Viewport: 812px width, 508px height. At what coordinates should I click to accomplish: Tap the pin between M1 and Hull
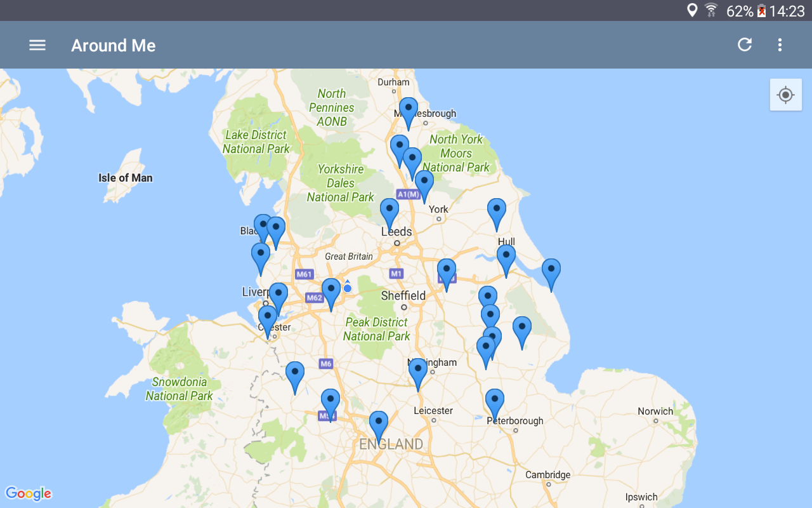[447, 275]
